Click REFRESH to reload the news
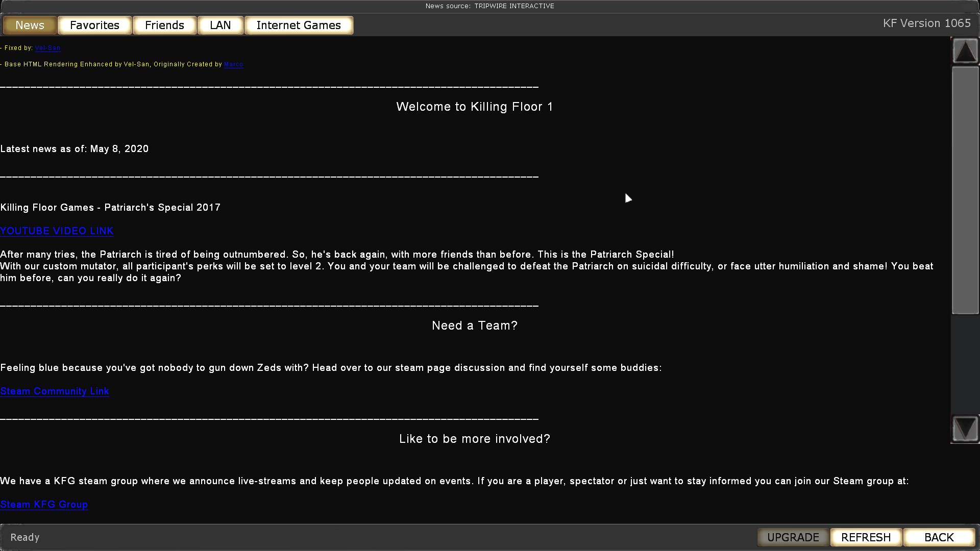This screenshot has height=551, width=980. 866,537
